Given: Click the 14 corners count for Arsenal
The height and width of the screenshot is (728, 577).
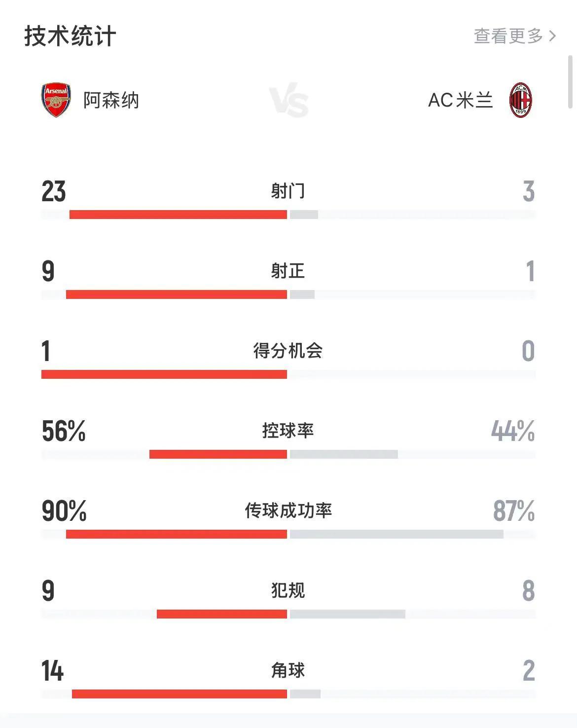Looking at the screenshot, I should coord(53,671).
